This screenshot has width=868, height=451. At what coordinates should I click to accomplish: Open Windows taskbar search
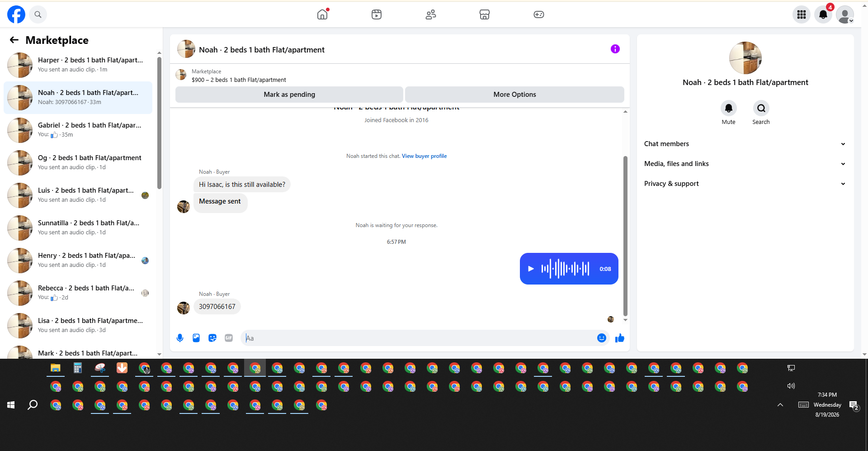(33, 405)
